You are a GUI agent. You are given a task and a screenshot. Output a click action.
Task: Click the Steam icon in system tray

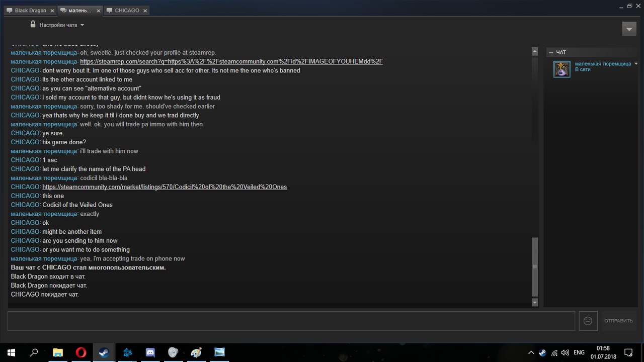point(542,353)
